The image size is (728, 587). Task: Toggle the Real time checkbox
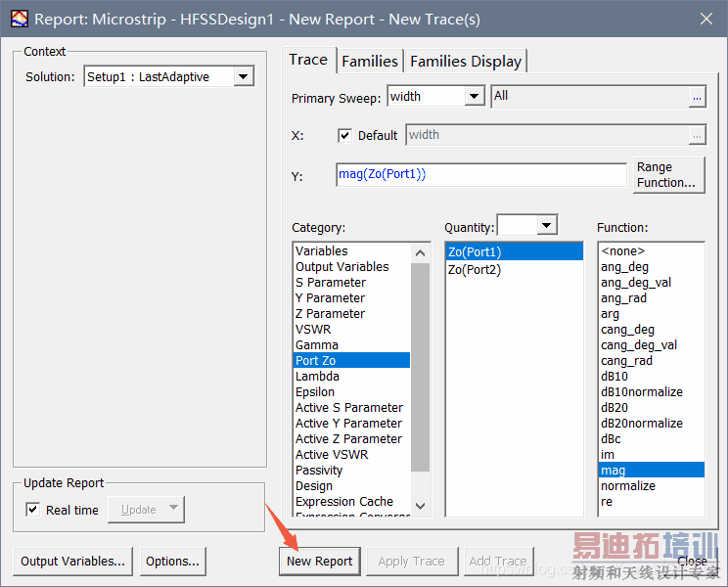pos(33,510)
